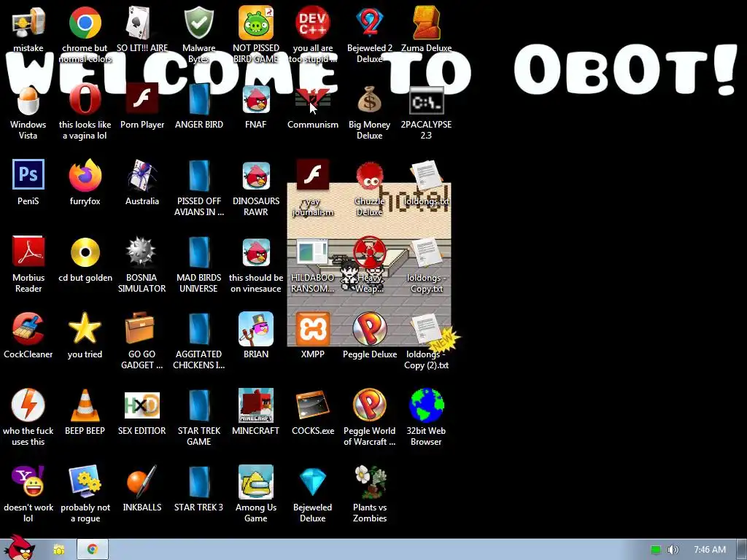
Task: Open HILDABOO RANSOM... icon
Action: 312,252
